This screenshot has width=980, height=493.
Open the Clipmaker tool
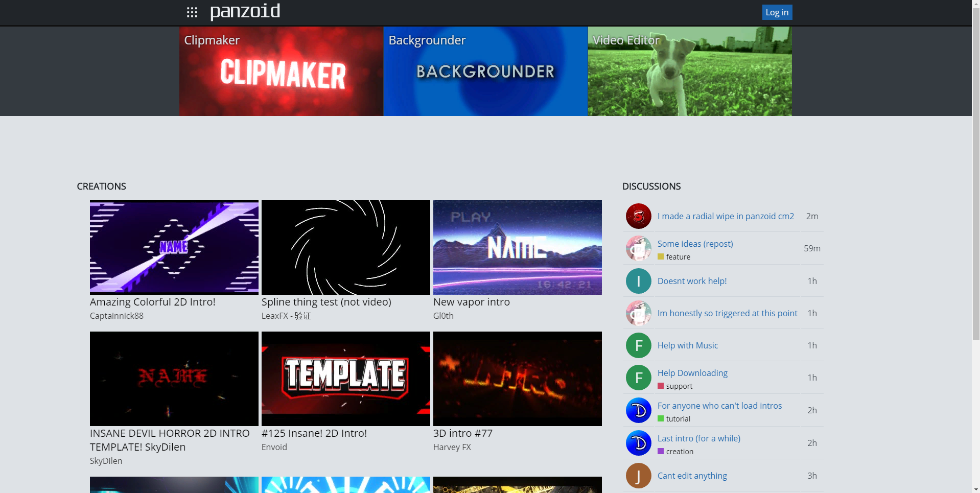[282, 71]
